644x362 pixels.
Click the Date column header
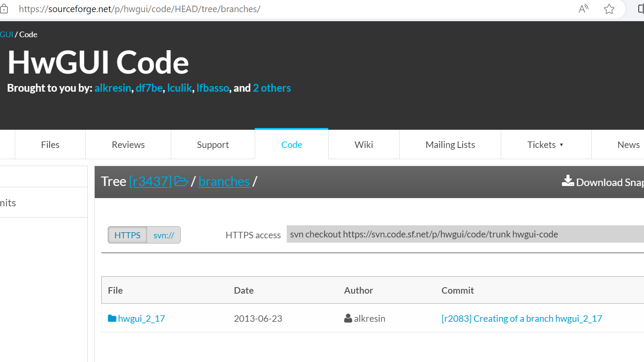[x=244, y=290]
